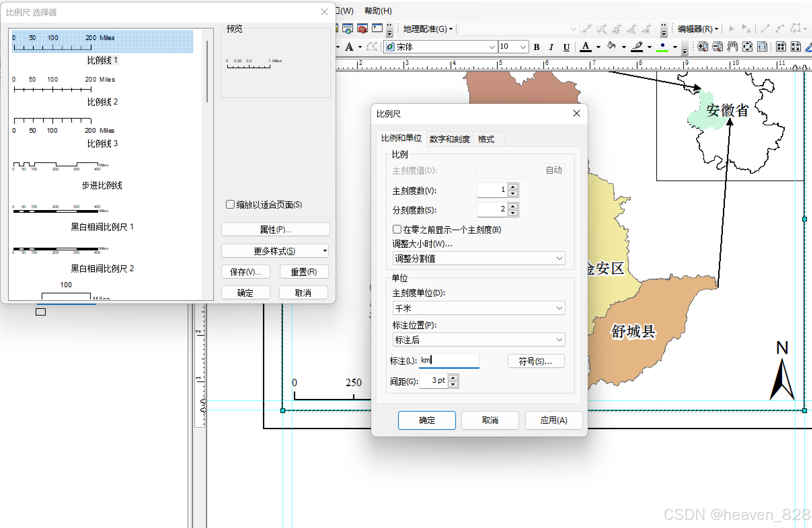Open the 宋体 font name dropdown
The height and width of the screenshot is (528, 812).
(x=492, y=47)
